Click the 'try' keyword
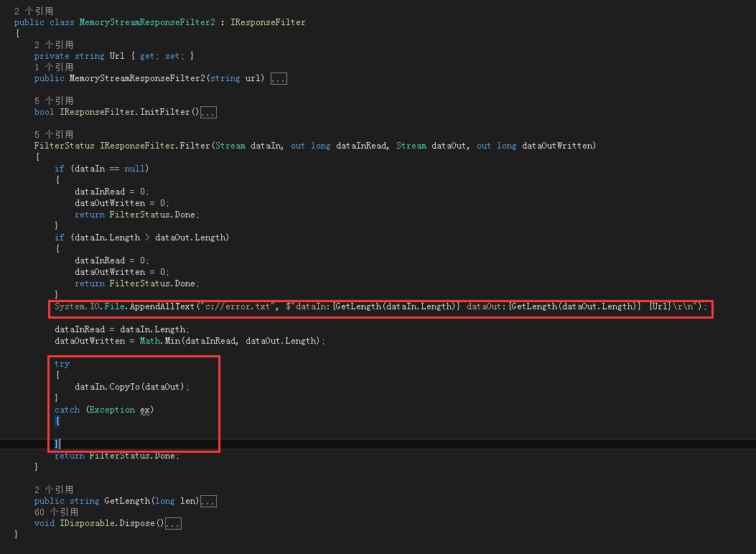The image size is (756, 554). [x=62, y=364]
